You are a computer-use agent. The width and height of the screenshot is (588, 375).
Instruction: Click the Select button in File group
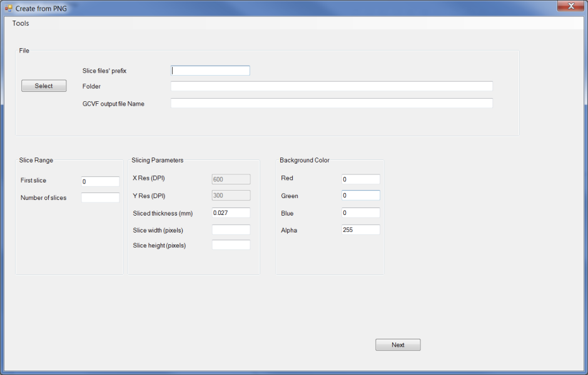(x=44, y=86)
